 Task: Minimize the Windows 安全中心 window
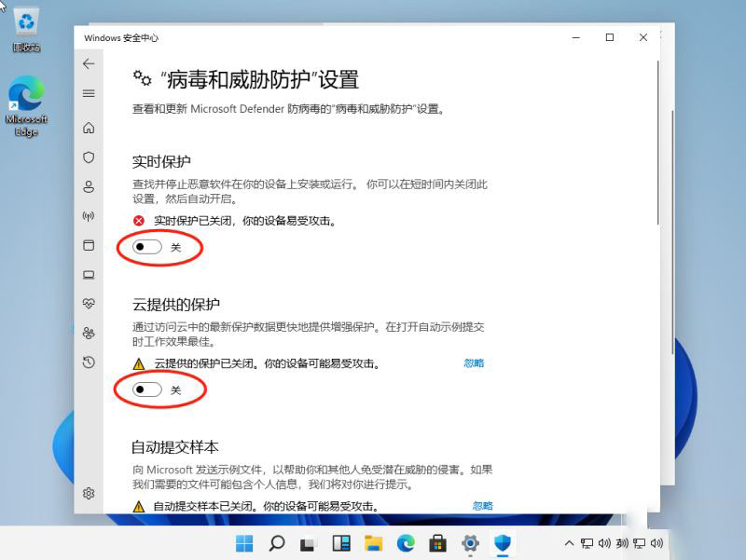tap(576, 37)
